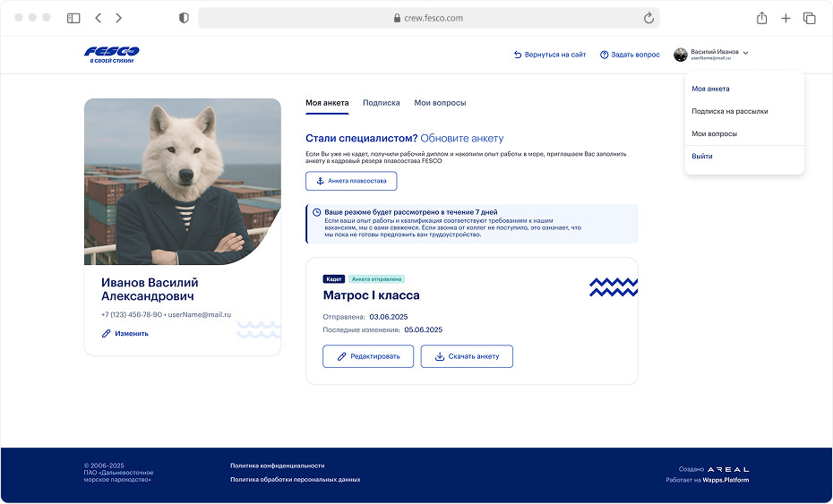This screenshot has width=833, height=504.
Task: Show tab overview icon in browser
Action: 809,18
